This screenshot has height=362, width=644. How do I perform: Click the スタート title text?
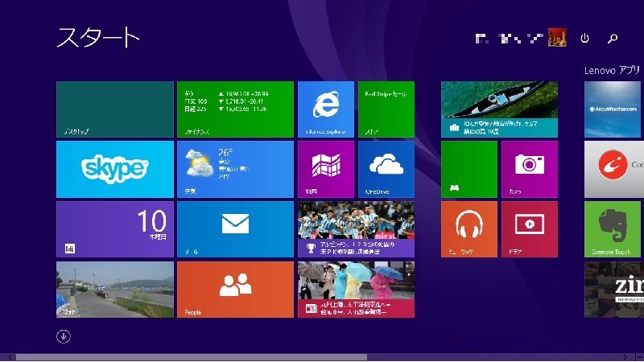98,37
